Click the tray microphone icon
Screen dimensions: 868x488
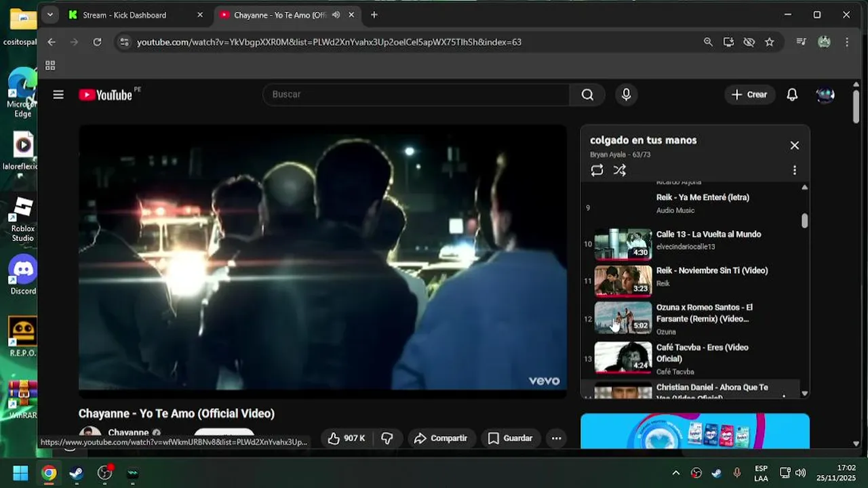point(737,473)
